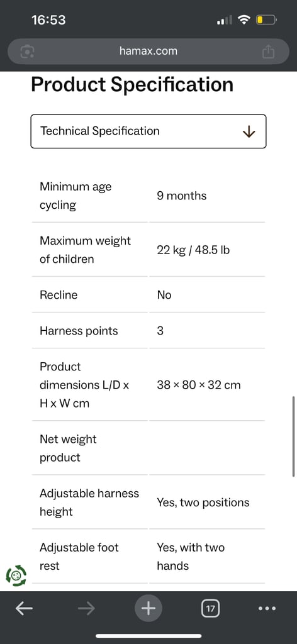Tap the Yes, two positions value
Viewport: 297px width, 644px height.
point(203,502)
